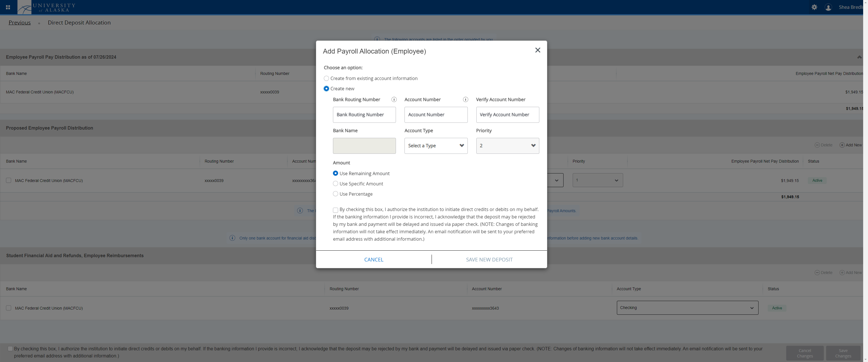Tick MAC Federal Credit Union refunds row checkbox

point(9,308)
